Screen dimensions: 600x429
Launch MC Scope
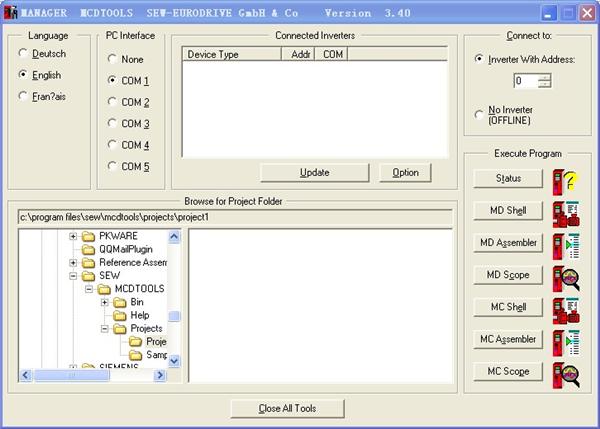tap(508, 371)
